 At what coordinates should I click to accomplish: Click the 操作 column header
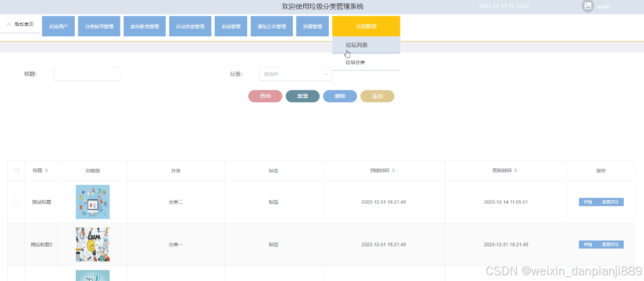(x=601, y=170)
